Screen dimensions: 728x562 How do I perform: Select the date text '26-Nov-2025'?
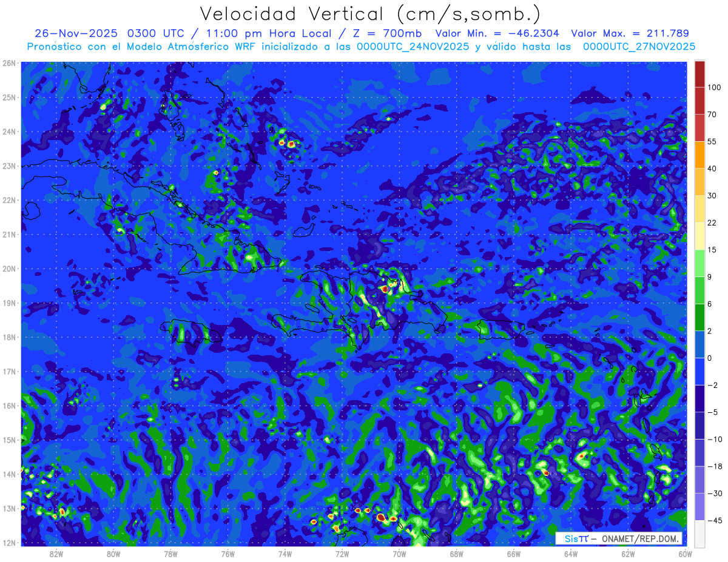(x=75, y=33)
